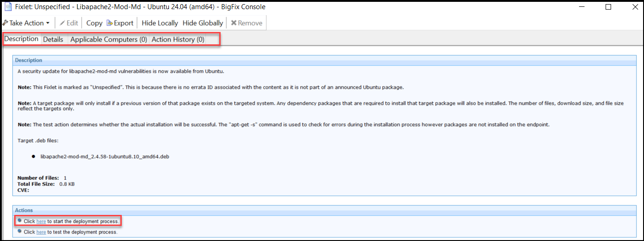Click the Actions section header
The height and width of the screenshot is (241, 644).
point(325,210)
